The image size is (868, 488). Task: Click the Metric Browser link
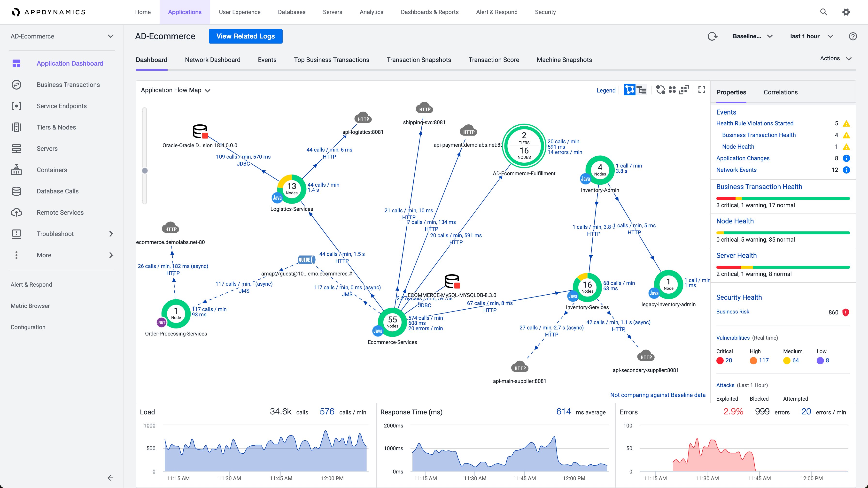tap(30, 306)
